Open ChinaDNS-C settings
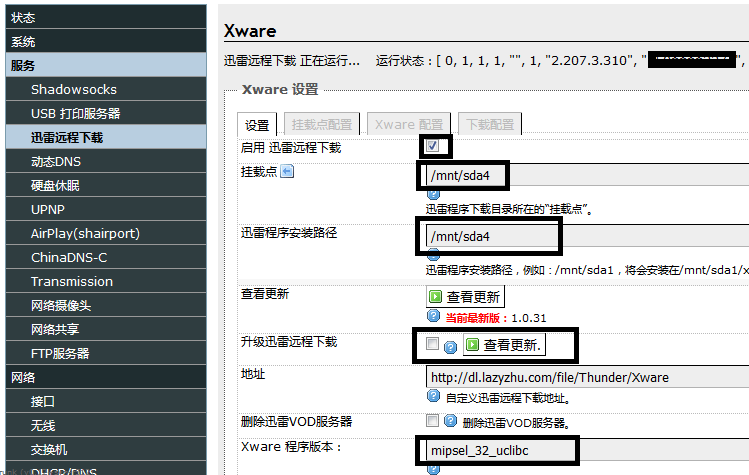The height and width of the screenshot is (475, 749). coord(106,257)
